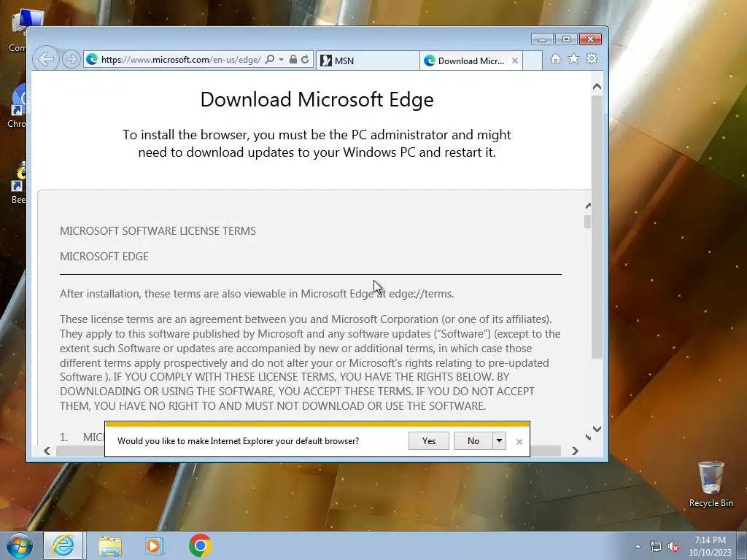This screenshot has height=560, width=747.
Task: Maximize the Internet Explorer window
Action: pyautogui.click(x=566, y=39)
